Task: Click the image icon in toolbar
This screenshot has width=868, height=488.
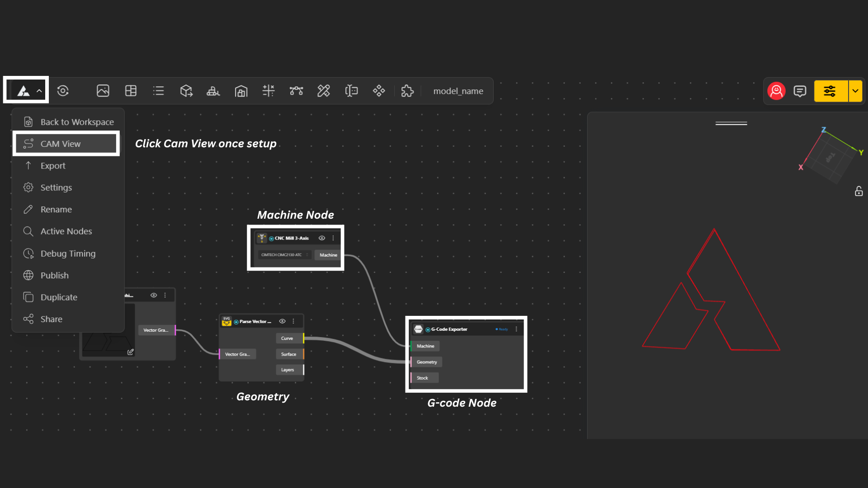Action: 103,91
